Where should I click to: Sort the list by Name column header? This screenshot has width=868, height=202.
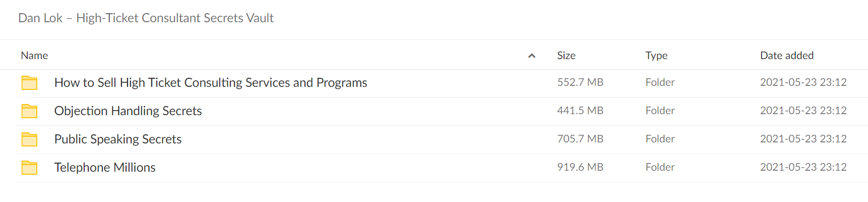(x=34, y=56)
